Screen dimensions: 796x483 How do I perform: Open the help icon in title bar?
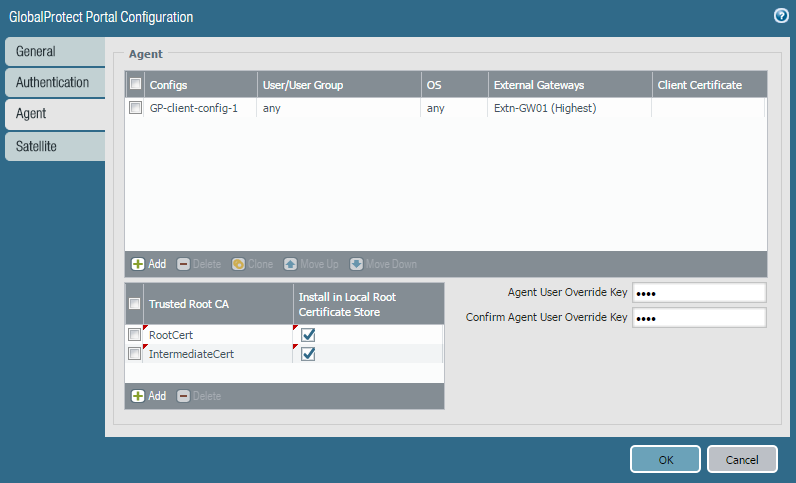pos(781,16)
